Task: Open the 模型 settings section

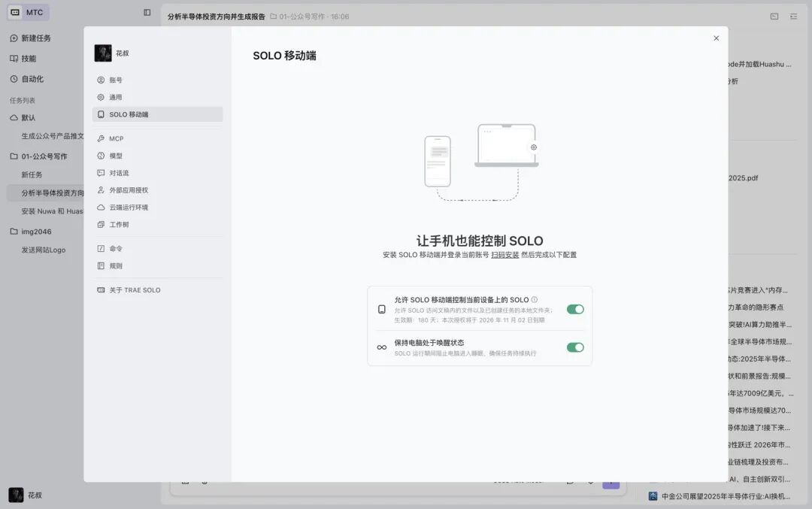Action: tap(157, 156)
